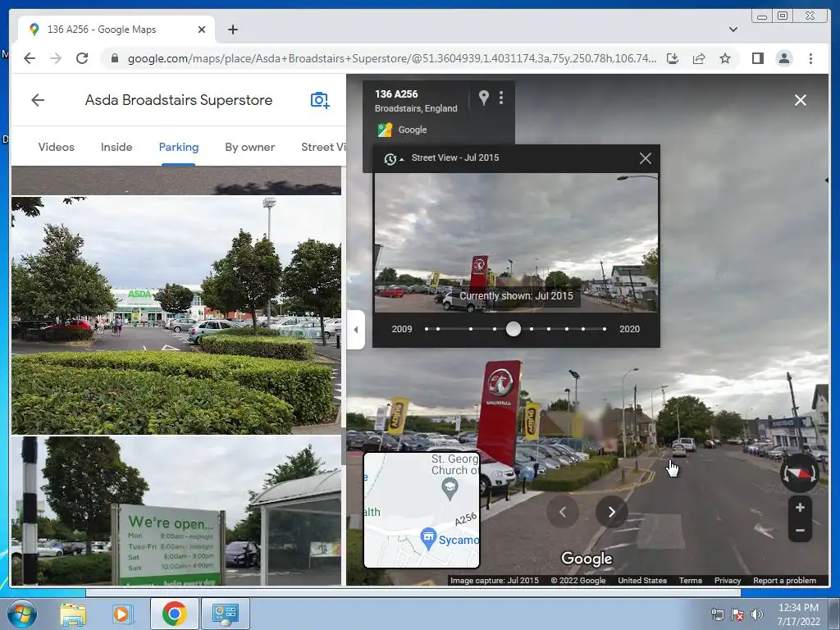840x630 pixels.
Task: Go back from Asda Broadstairs Superstore photos
Action: [x=38, y=99]
